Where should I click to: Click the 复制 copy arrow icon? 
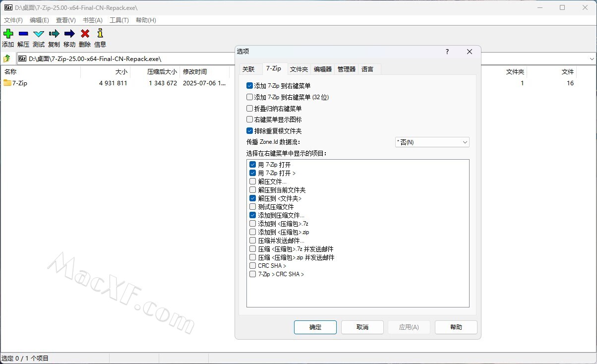pyautogui.click(x=54, y=34)
